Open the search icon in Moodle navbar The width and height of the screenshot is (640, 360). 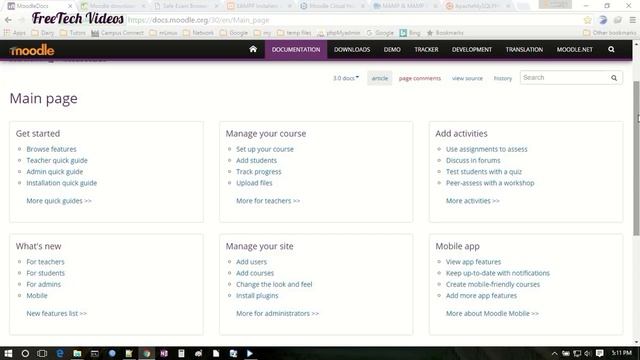[611, 49]
